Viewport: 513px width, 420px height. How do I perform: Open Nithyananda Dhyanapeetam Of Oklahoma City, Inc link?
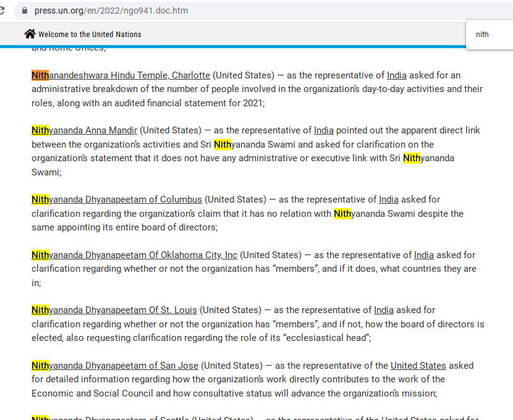[135, 255]
